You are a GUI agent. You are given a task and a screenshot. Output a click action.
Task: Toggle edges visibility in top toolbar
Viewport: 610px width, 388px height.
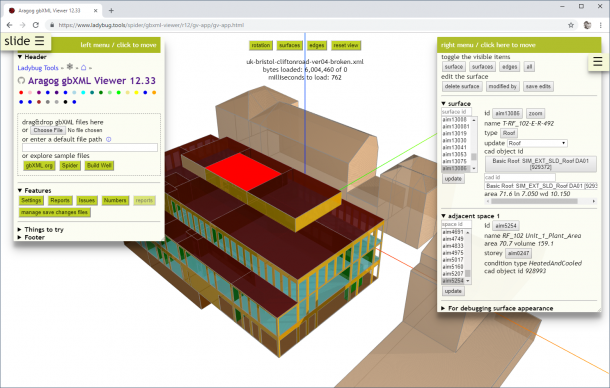pyautogui.click(x=316, y=46)
